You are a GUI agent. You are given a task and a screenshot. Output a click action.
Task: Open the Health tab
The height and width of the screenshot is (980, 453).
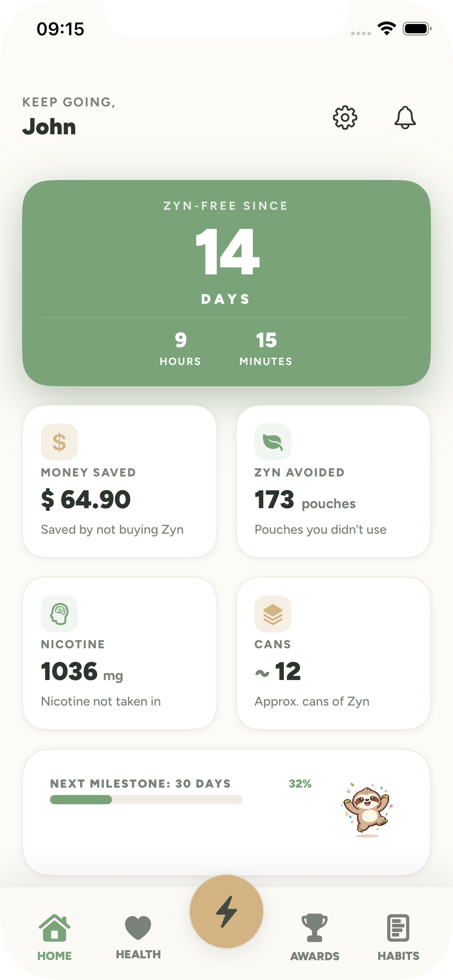tap(138, 937)
